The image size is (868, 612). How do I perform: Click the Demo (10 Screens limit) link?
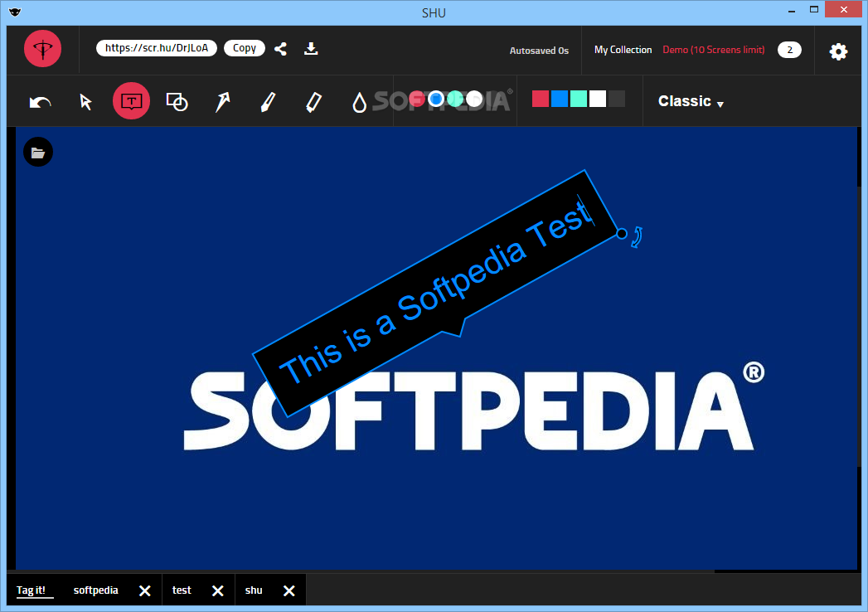pos(714,50)
